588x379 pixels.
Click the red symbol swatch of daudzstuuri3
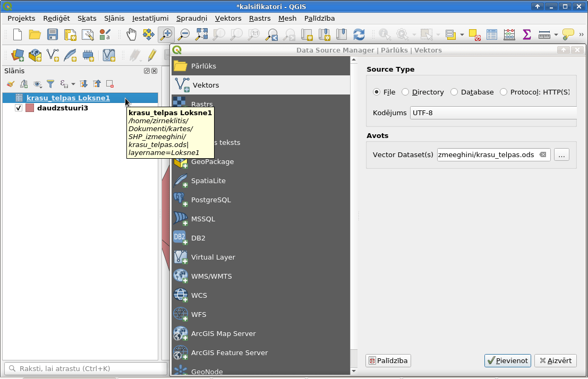click(x=30, y=108)
